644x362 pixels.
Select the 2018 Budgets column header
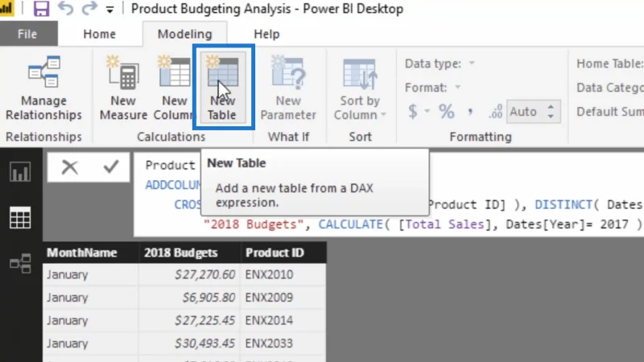tap(190, 253)
